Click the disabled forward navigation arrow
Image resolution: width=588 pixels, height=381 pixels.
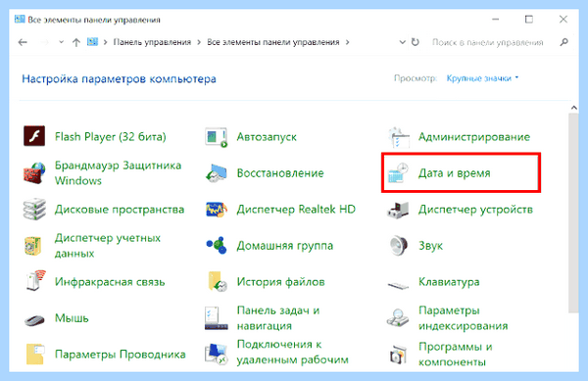click(x=44, y=42)
